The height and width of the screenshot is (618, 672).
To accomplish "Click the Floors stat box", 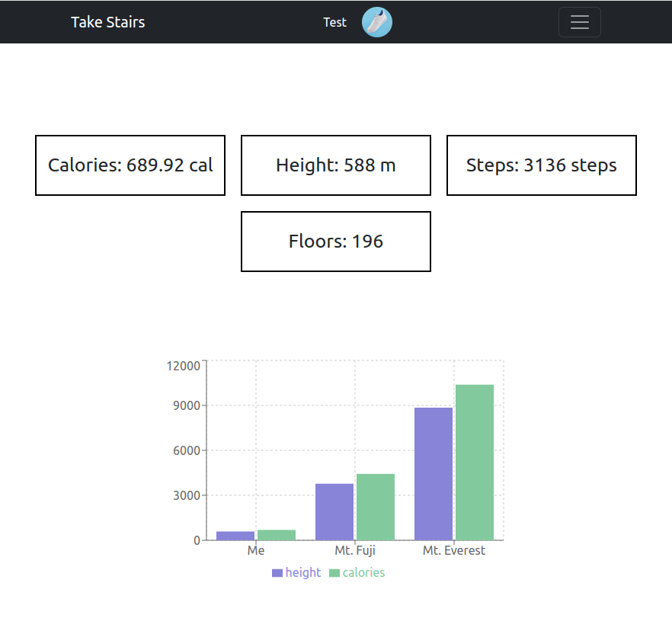I will coord(335,242).
